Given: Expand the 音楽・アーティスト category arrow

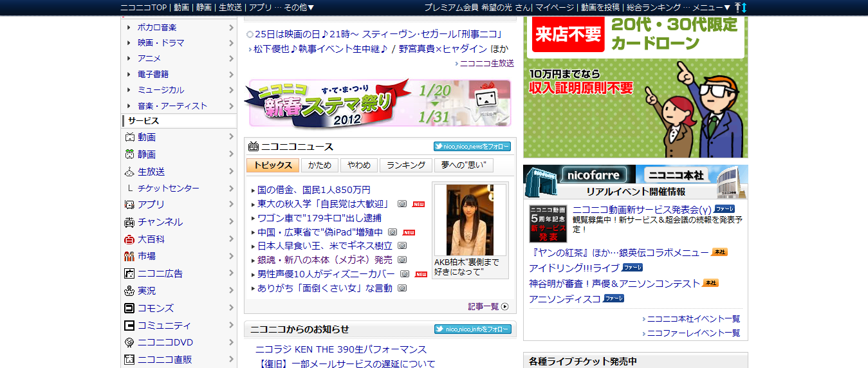Looking at the screenshot, I should [x=231, y=106].
